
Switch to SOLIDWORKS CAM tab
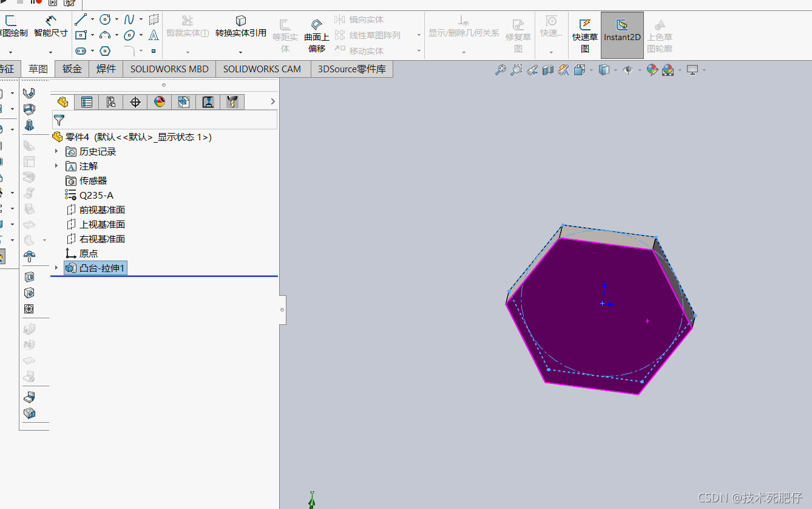pyautogui.click(x=262, y=69)
